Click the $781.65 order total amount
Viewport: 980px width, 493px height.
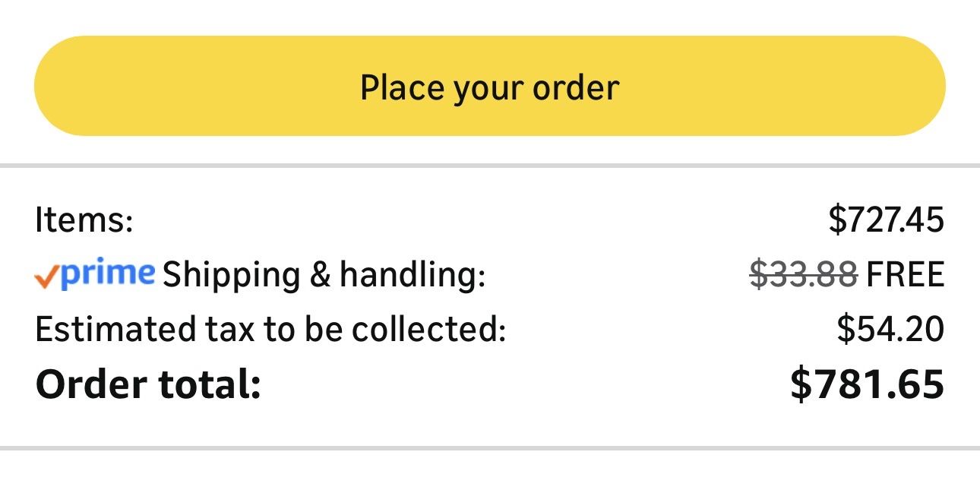point(867,384)
